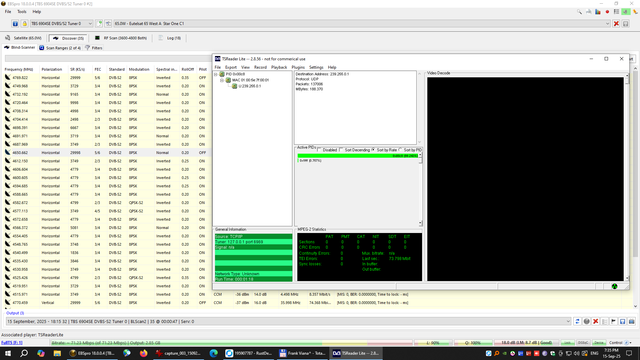
Task: Click the satellite list icon before satellite dropdown
Action: [108, 24]
